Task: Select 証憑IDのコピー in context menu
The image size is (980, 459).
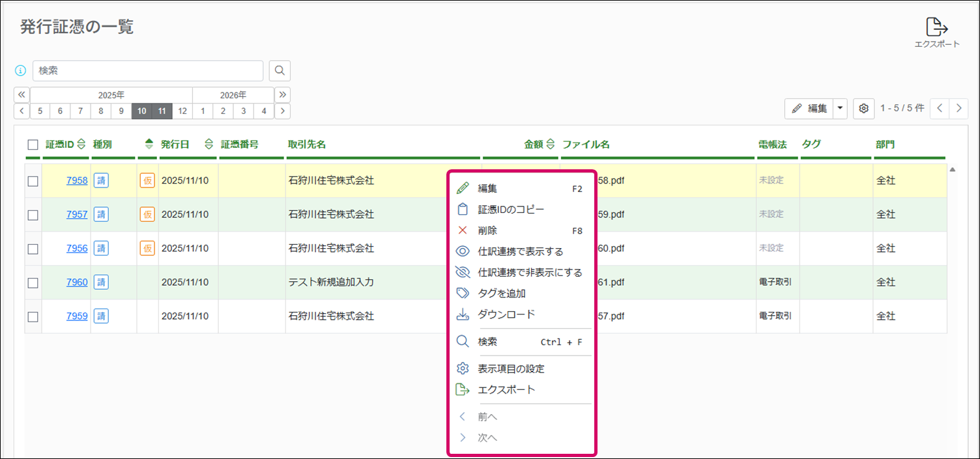Action: pos(511,210)
